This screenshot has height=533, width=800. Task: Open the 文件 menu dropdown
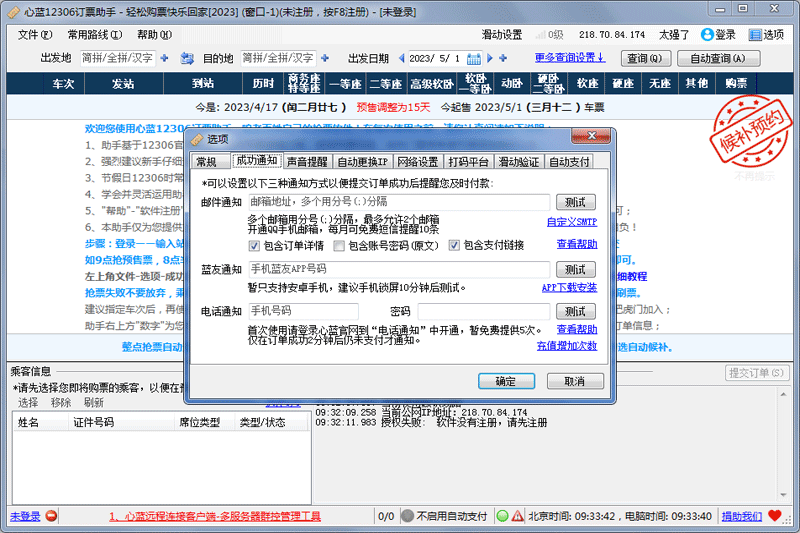(34, 34)
